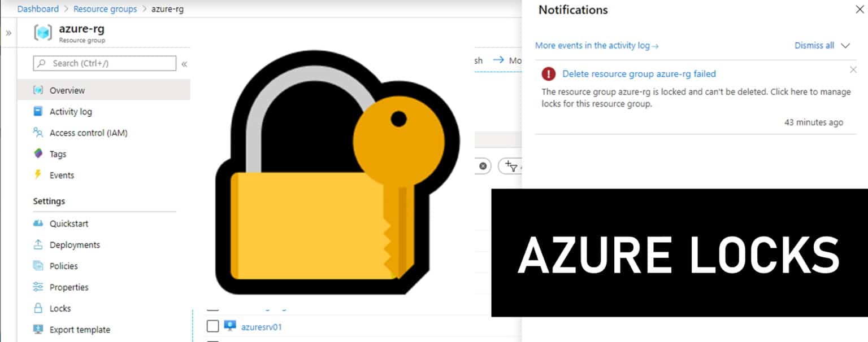Click the Delete resource group azure-rg failed notification
This screenshot has height=342, width=868.
pos(638,73)
